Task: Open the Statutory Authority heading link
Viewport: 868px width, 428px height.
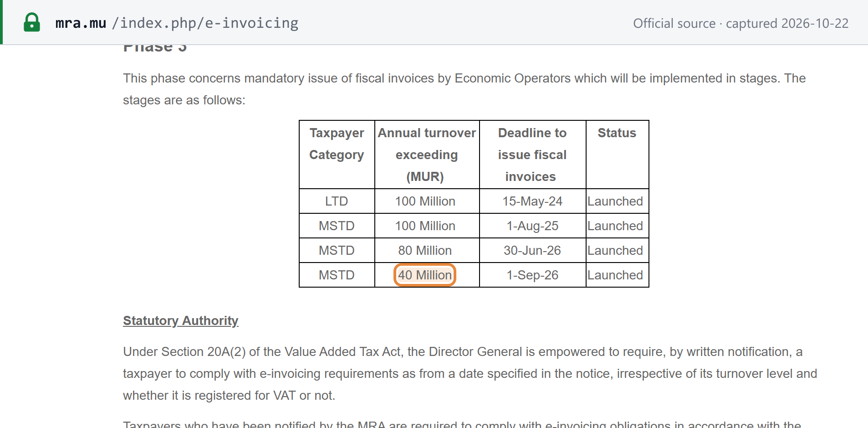Action: tap(181, 320)
